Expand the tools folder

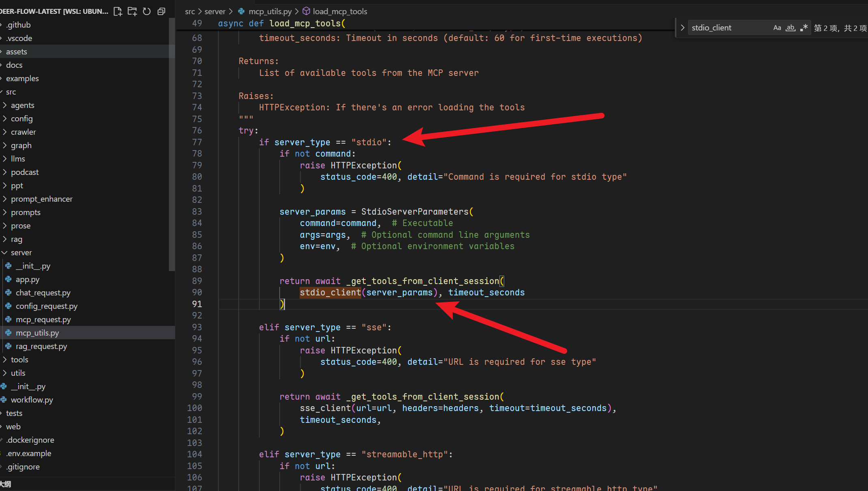19,360
